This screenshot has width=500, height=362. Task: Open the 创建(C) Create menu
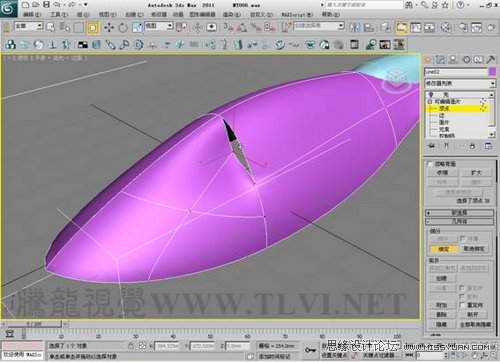click(134, 15)
